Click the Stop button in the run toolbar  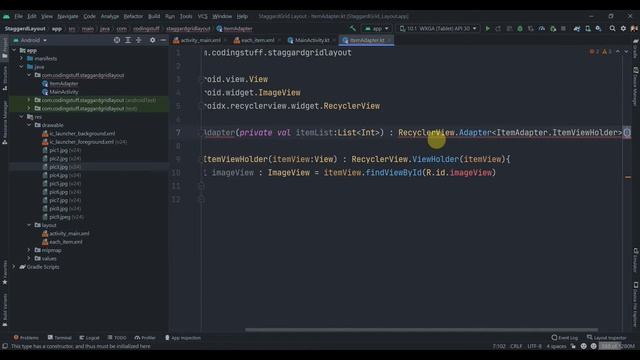pyautogui.click(x=563, y=29)
